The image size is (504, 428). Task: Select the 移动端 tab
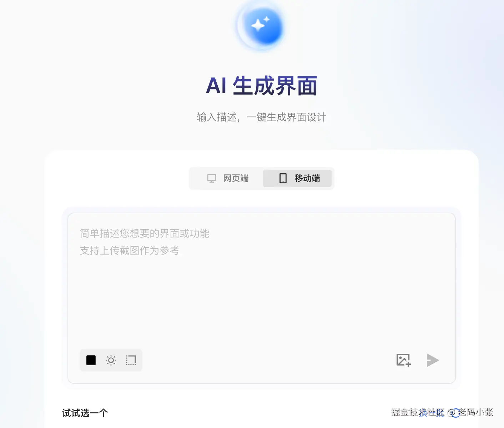pyautogui.click(x=297, y=178)
